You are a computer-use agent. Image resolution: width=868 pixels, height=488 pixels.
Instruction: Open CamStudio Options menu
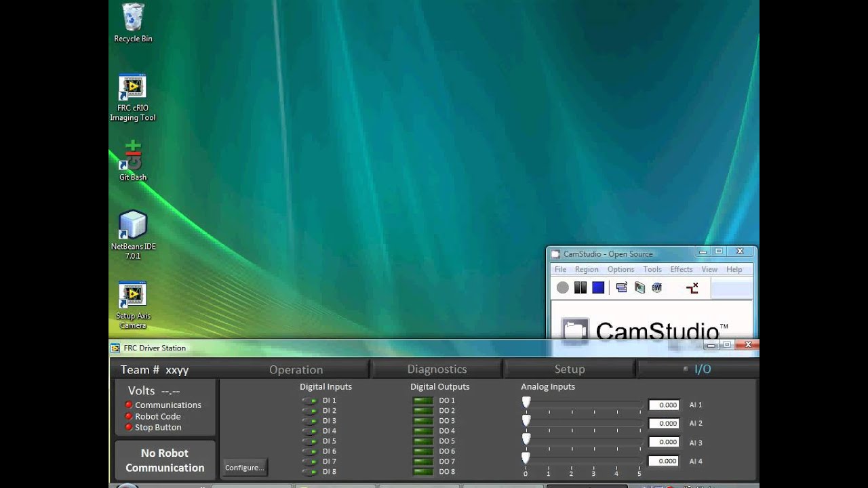point(620,269)
